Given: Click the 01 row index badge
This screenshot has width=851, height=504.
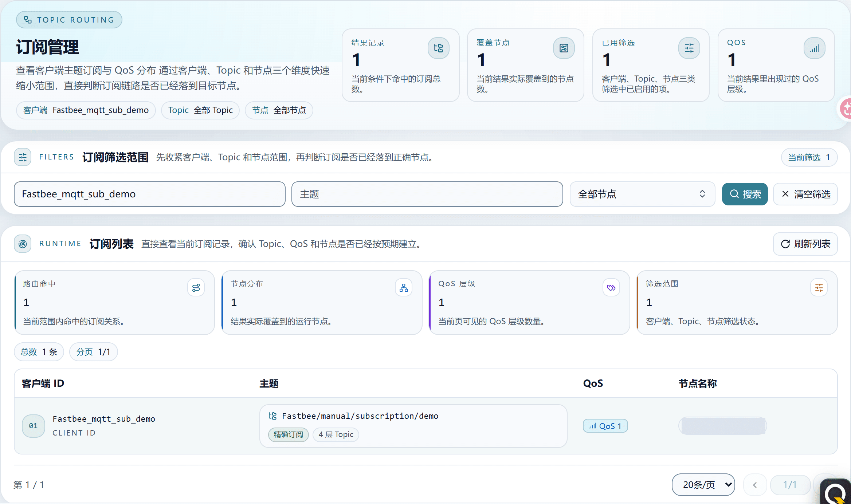Looking at the screenshot, I should point(34,426).
